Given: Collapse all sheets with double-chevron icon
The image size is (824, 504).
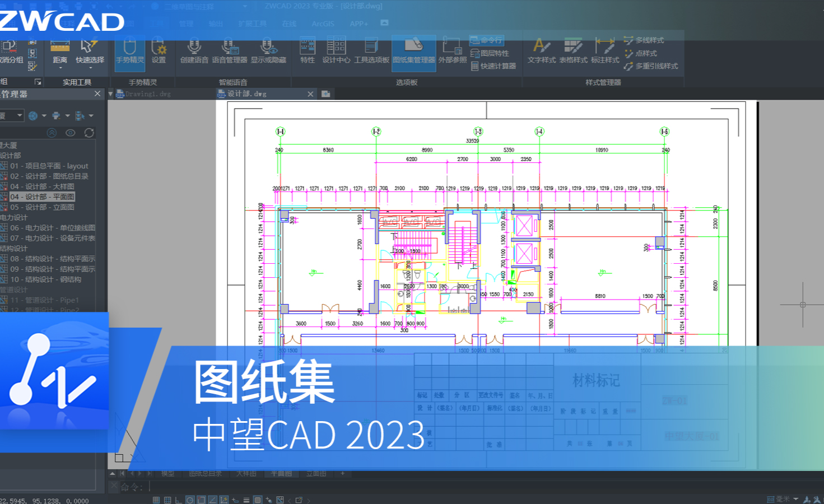Looking at the screenshot, I should pyautogui.click(x=52, y=133).
